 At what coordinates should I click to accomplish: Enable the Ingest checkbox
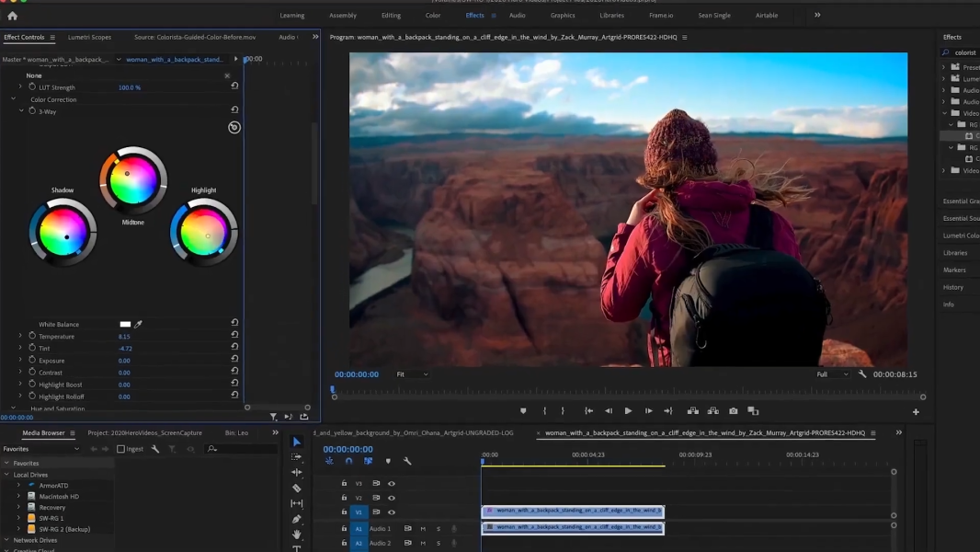(x=120, y=449)
